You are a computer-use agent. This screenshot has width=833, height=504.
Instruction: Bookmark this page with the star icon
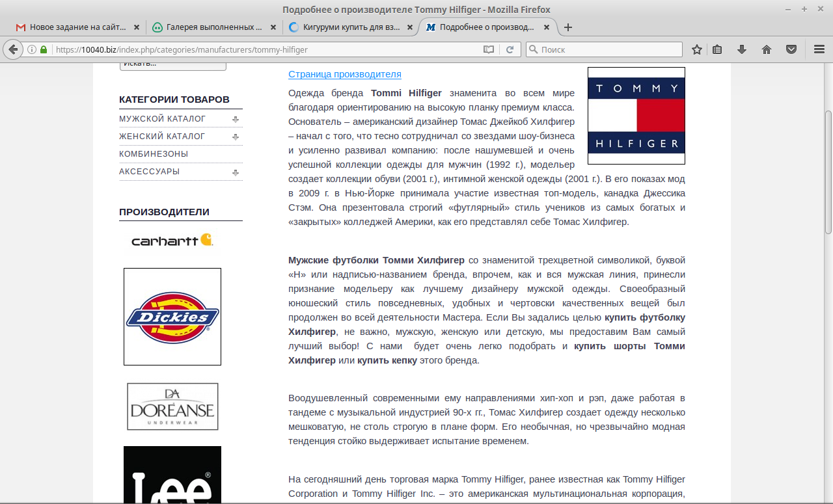[x=697, y=49]
